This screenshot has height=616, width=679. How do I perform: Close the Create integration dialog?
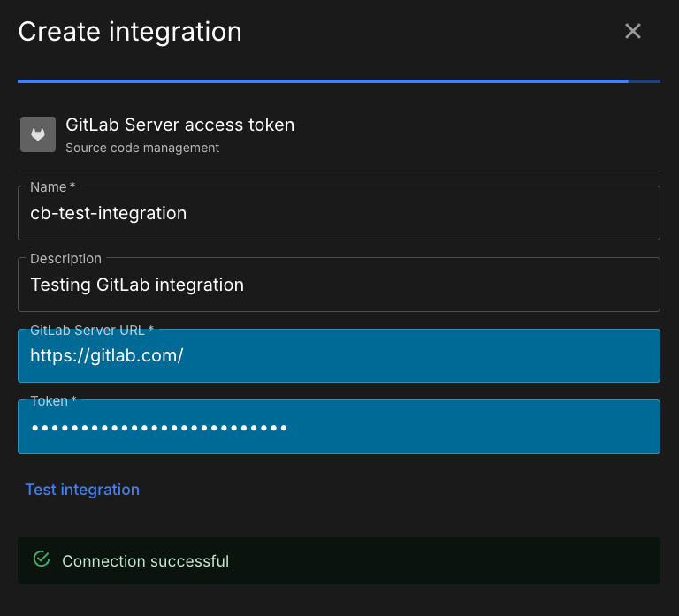pos(632,32)
